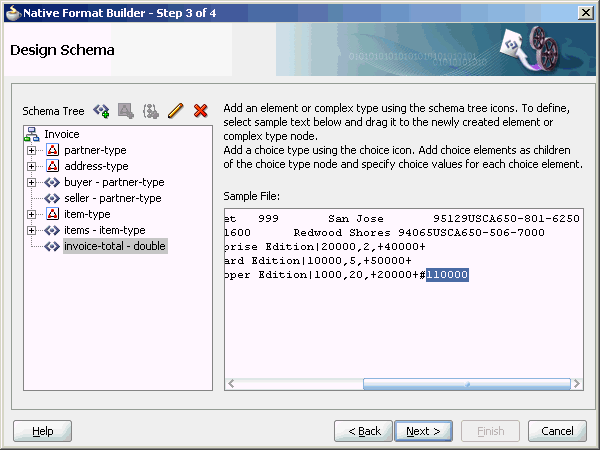Image resolution: width=600 pixels, height=450 pixels.
Task: Click the scroll right arrow of sample file
Action: click(x=577, y=384)
